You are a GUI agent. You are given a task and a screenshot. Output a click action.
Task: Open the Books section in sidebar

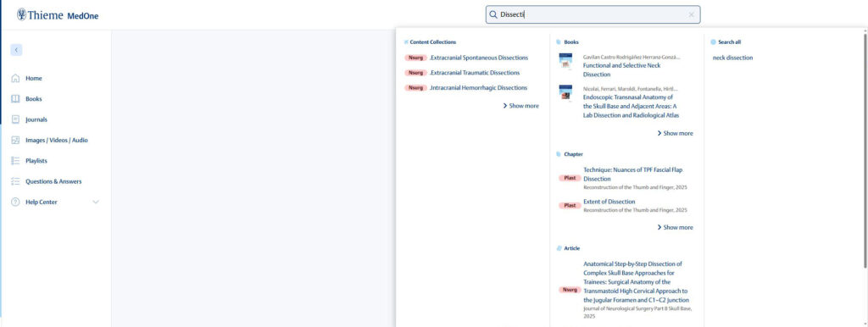tap(33, 99)
